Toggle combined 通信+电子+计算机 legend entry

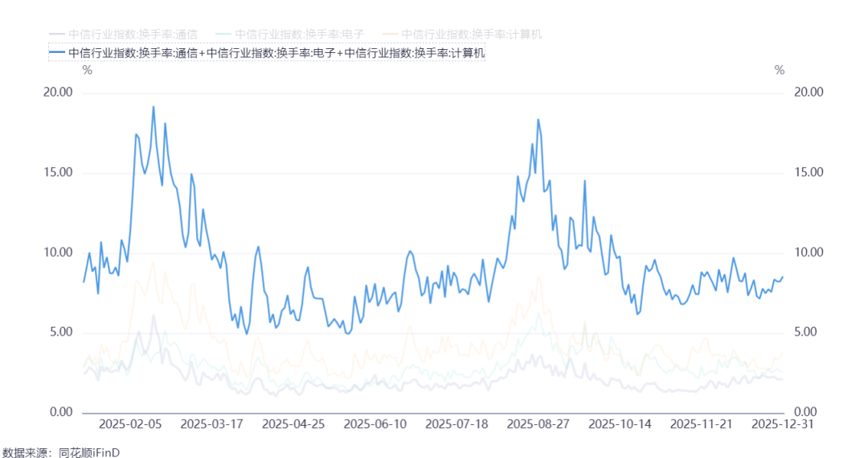(x=267, y=53)
